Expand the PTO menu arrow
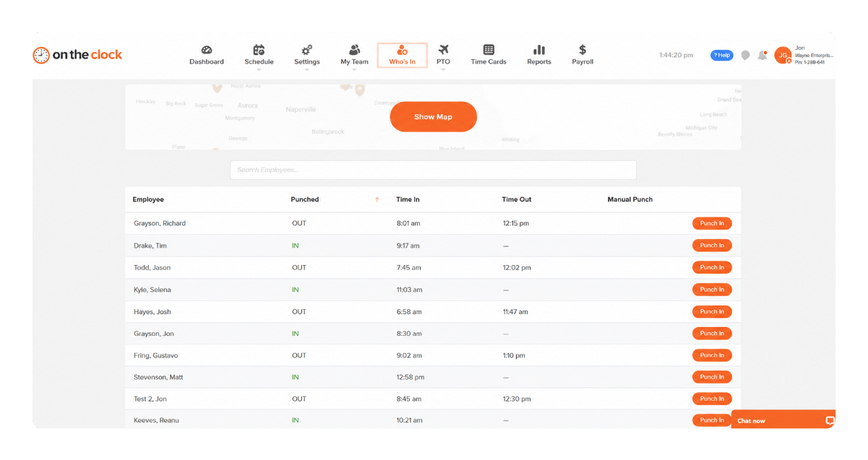This screenshot has height=460, width=868. pyautogui.click(x=443, y=69)
